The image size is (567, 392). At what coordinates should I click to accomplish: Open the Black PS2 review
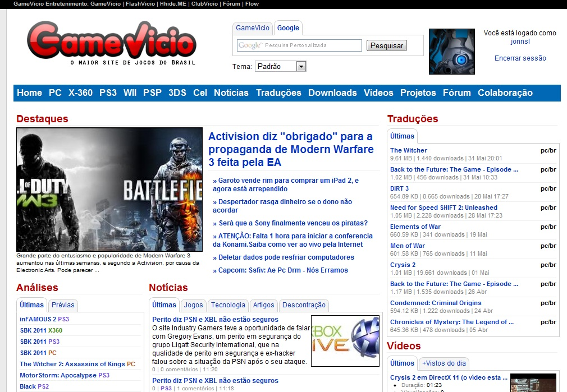(x=34, y=386)
